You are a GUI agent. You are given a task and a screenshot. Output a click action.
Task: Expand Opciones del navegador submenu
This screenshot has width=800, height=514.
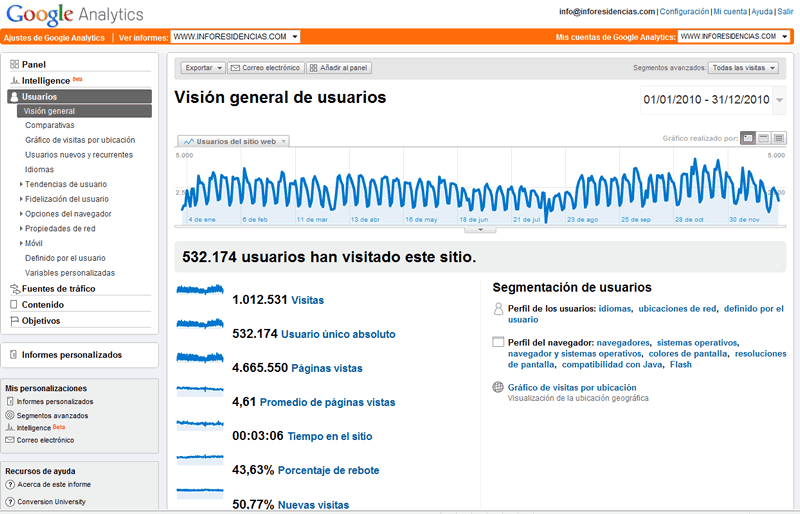click(21, 214)
